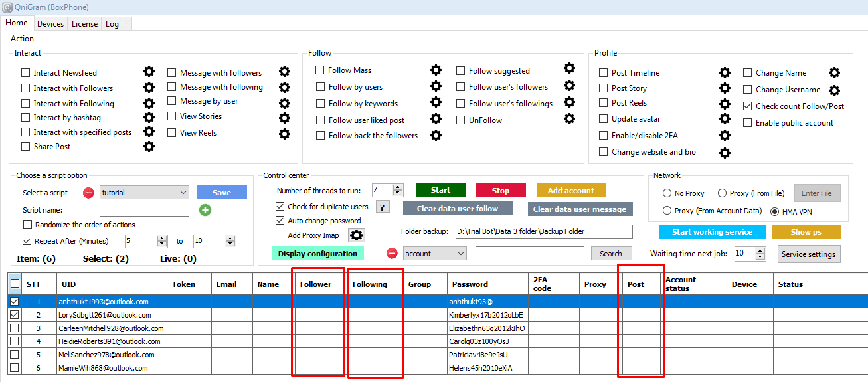Open the License tab

tap(84, 24)
